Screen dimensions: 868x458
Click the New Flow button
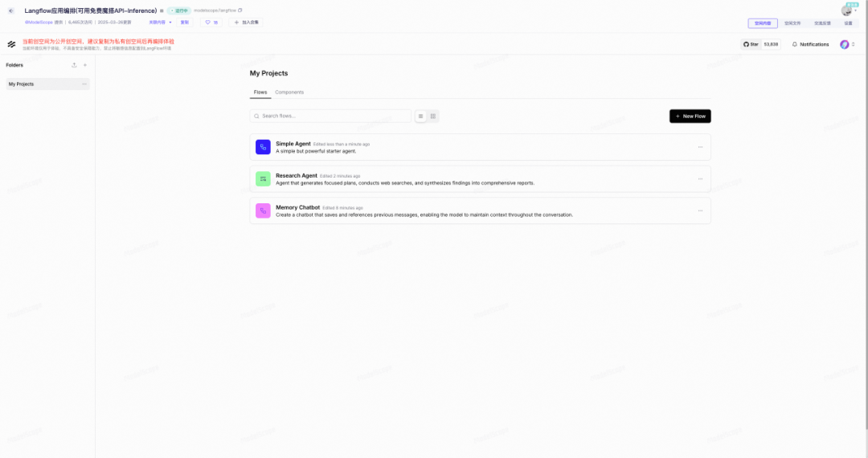tap(690, 117)
